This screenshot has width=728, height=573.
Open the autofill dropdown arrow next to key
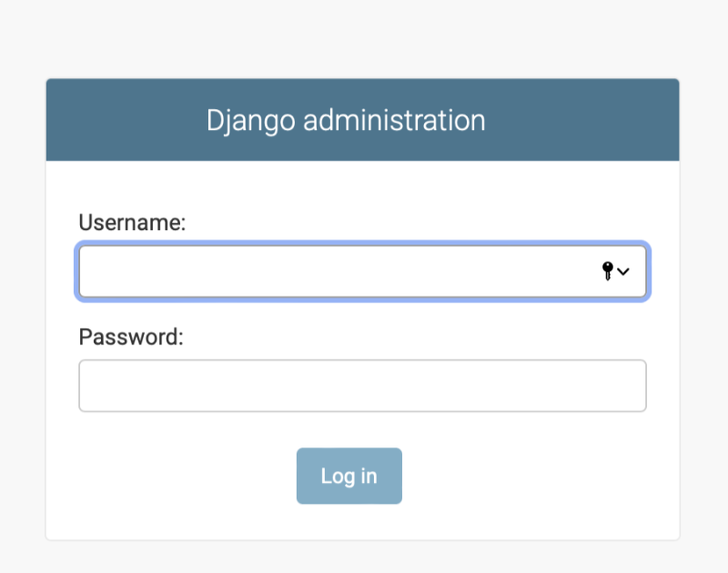tap(622, 271)
